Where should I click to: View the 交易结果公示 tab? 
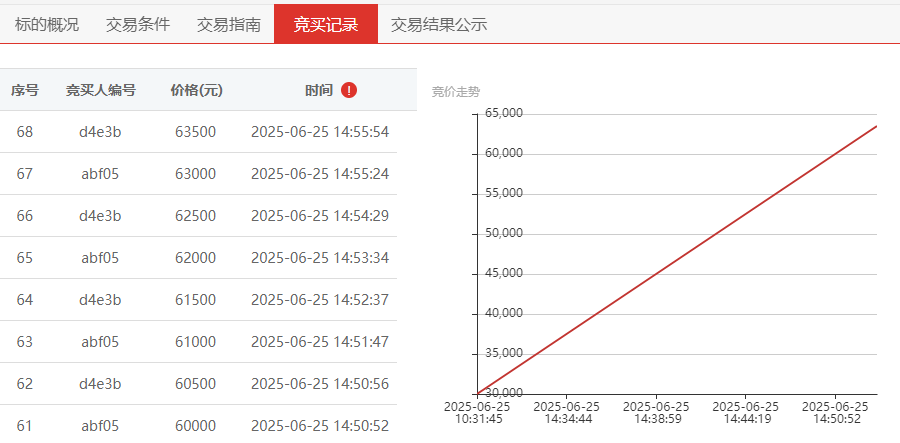coord(439,25)
